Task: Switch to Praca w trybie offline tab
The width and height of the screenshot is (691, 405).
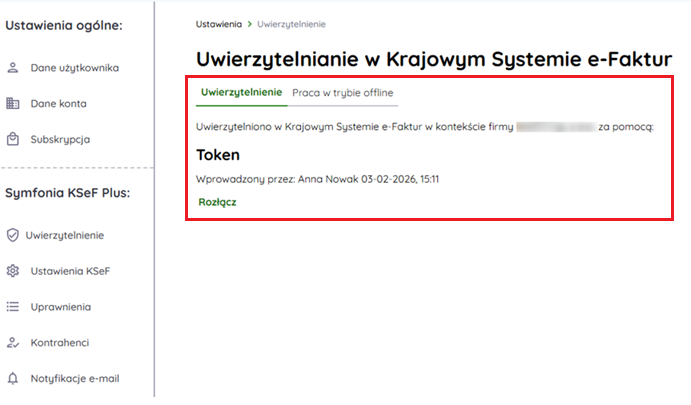Action: pyautogui.click(x=342, y=92)
